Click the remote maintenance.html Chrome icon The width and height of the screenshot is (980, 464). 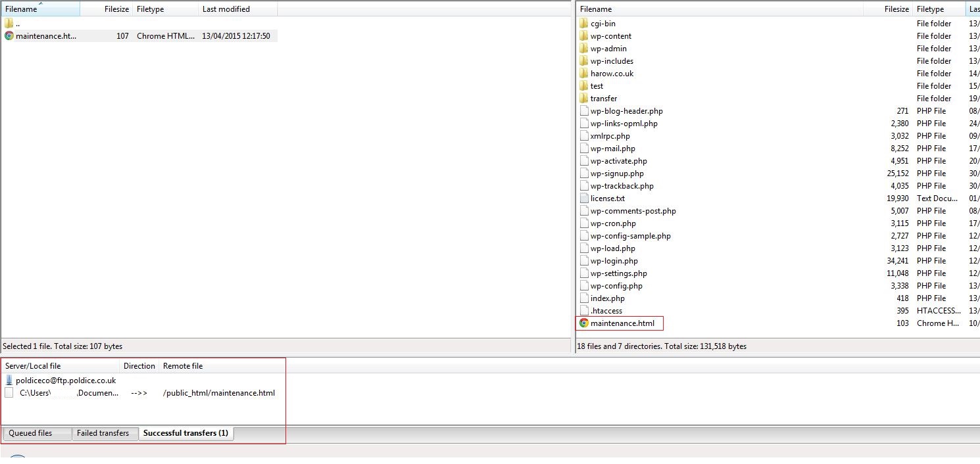584,323
